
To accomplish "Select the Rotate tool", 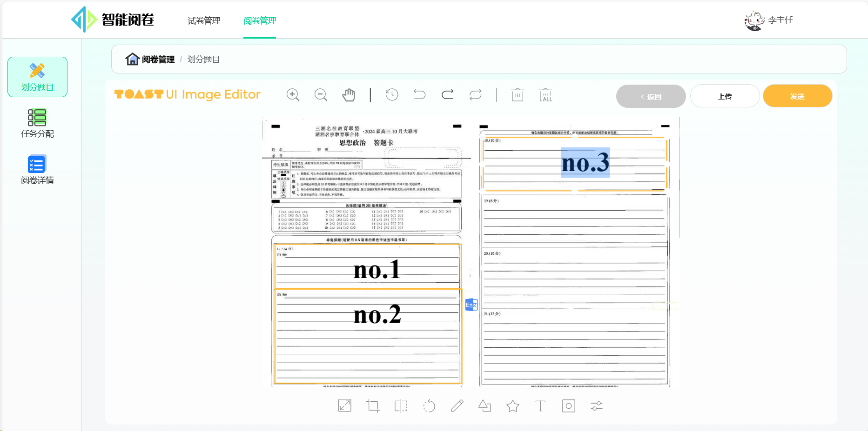I will (x=429, y=406).
